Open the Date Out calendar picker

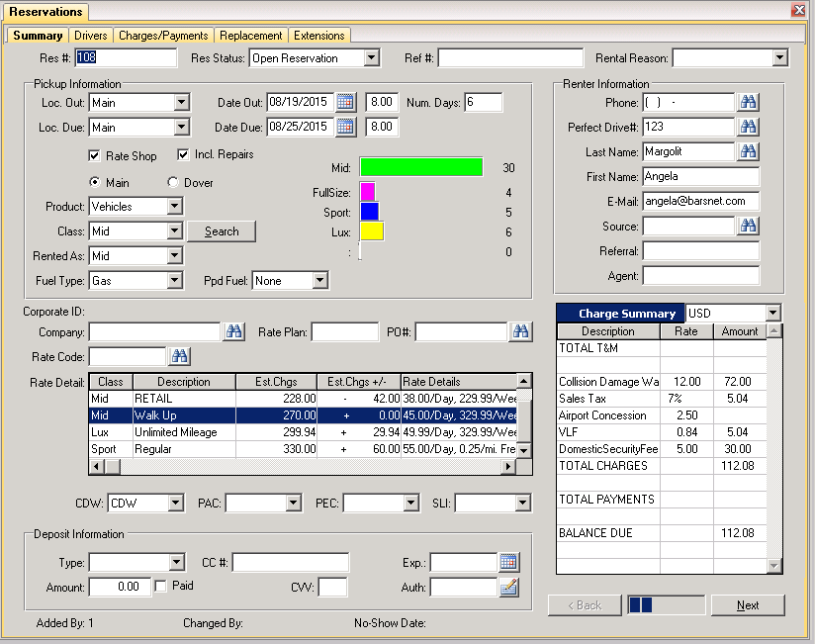345,102
